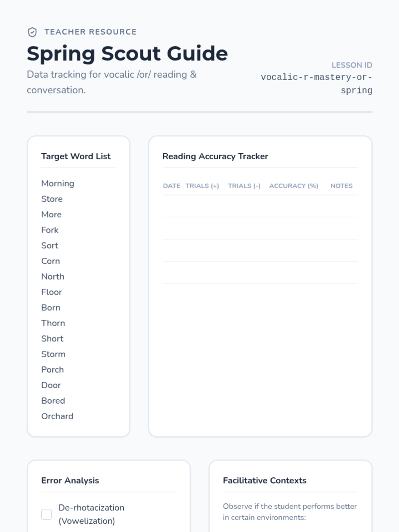
Task: Click the TEACHER RESOURCE label
Action: (x=90, y=32)
